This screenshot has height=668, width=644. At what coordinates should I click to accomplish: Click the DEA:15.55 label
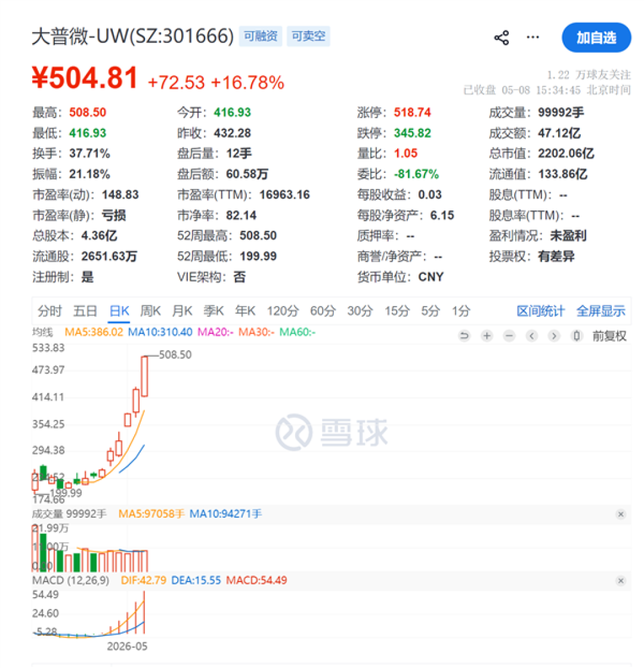(196, 581)
